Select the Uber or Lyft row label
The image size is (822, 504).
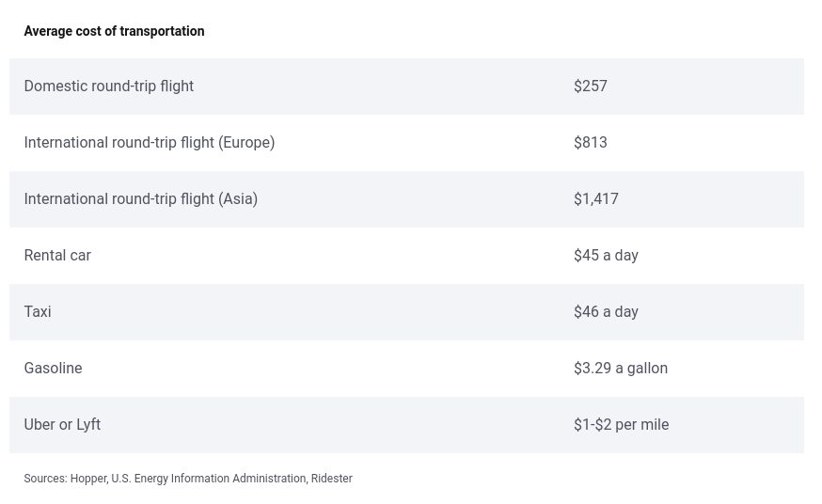[62, 424]
